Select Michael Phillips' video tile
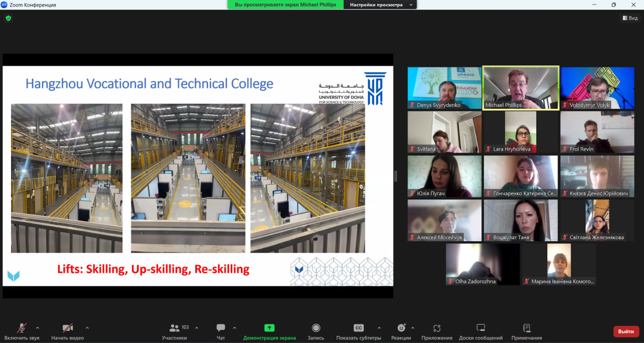644x343 pixels. click(521, 88)
